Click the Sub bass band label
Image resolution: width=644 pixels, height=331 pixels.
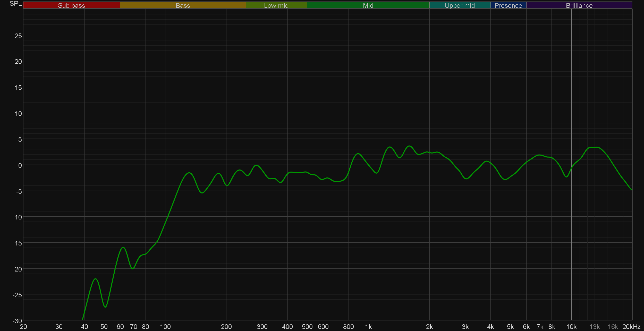click(x=71, y=5)
